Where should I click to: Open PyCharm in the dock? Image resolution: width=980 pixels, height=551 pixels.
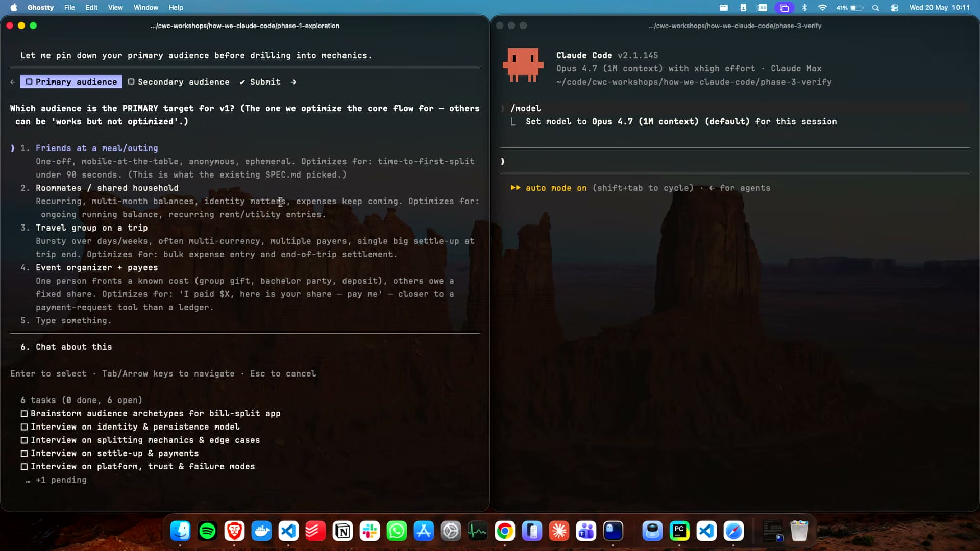click(x=679, y=531)
